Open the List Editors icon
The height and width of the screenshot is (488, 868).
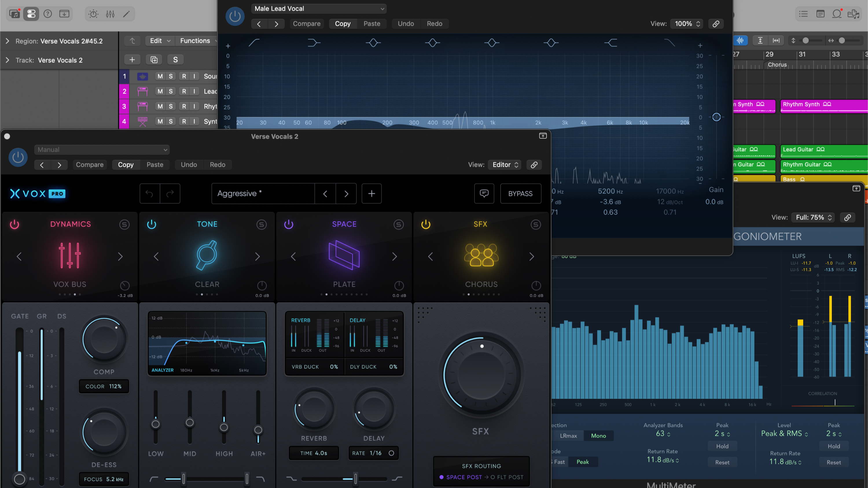point(803,14)
